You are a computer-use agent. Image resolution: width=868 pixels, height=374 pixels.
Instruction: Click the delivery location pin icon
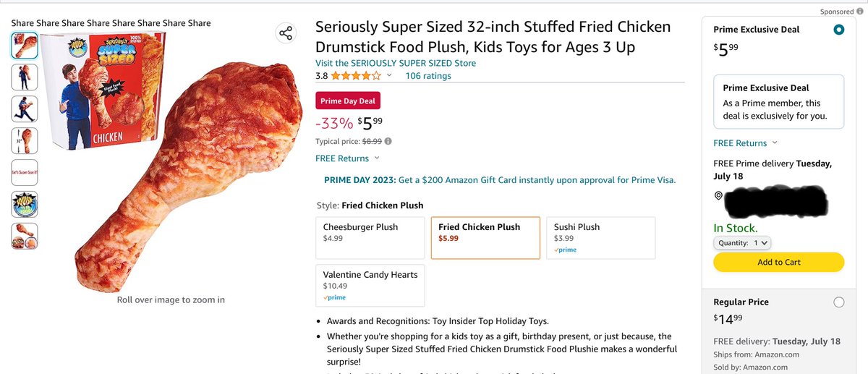click(x=718, y=196)
